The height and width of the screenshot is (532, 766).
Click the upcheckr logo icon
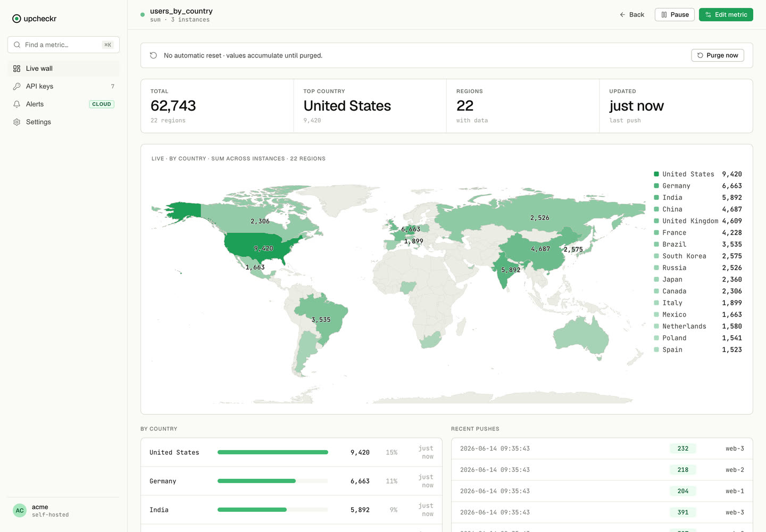[x=16, y=19]
